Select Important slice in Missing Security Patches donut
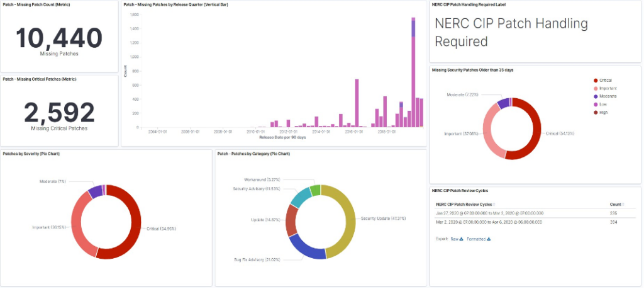The image size is (644, 289). (x=489, y=132)
